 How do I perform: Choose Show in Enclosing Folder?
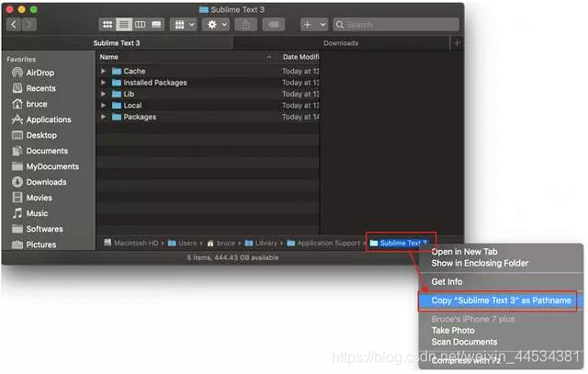(480, 263)
